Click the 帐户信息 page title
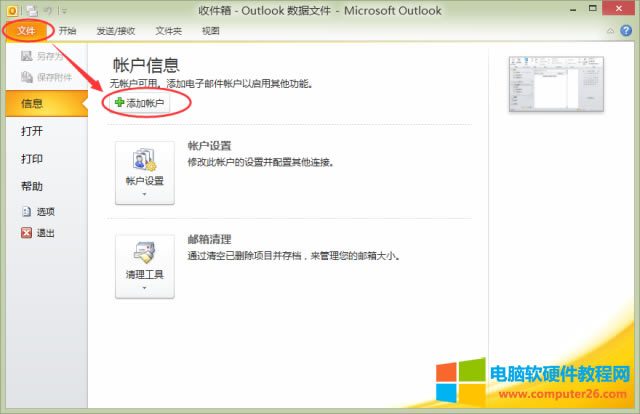Image resolution: width=640 pixels, height=414 pixels. (146, 65)
